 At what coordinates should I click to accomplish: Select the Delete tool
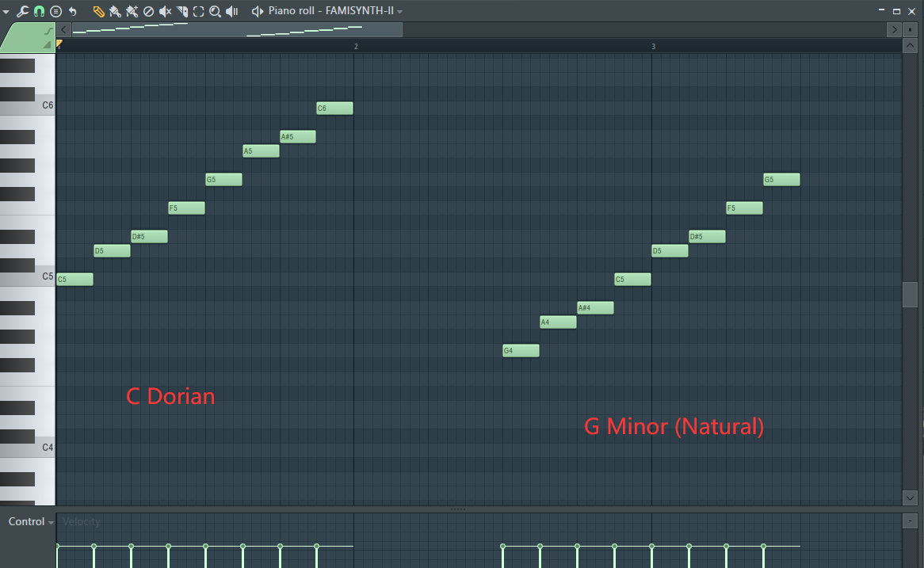click(x=148, y=11)
